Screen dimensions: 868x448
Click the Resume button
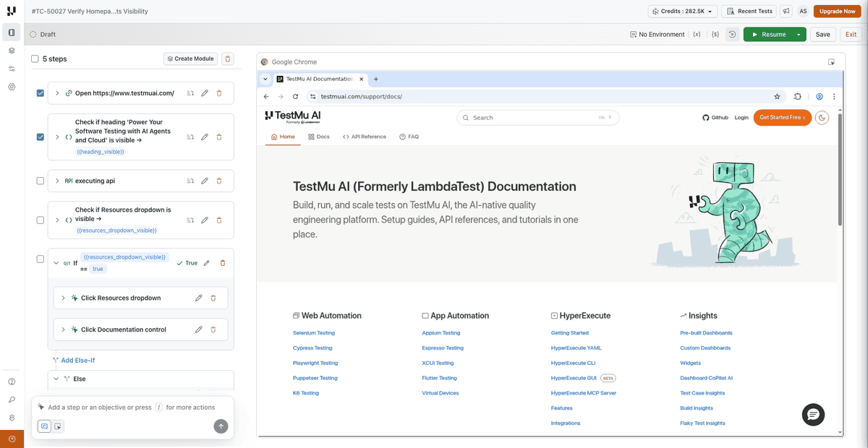click(x=768, y=34)
